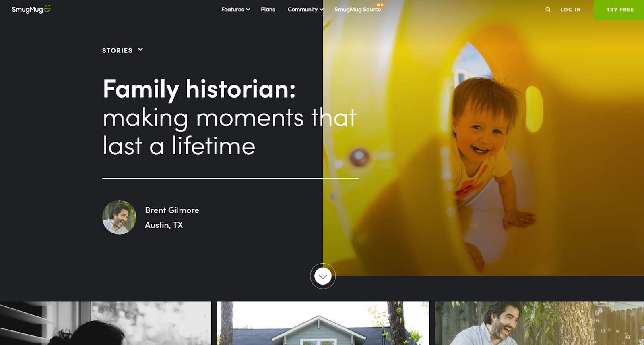The height and width of the screenshot is (345, 644).
Task: Open the search magnifier icon
Action: [548, 10]
